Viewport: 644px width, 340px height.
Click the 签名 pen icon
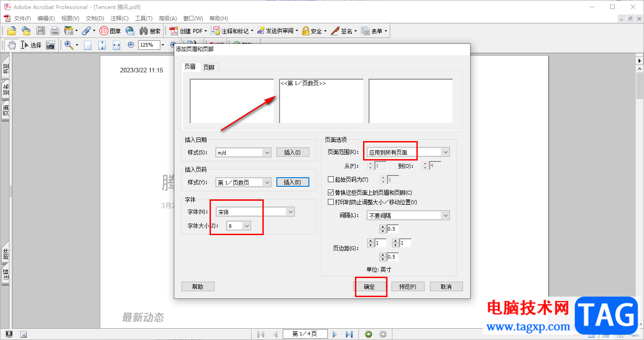pyautogui.click(x=335, y=31)
